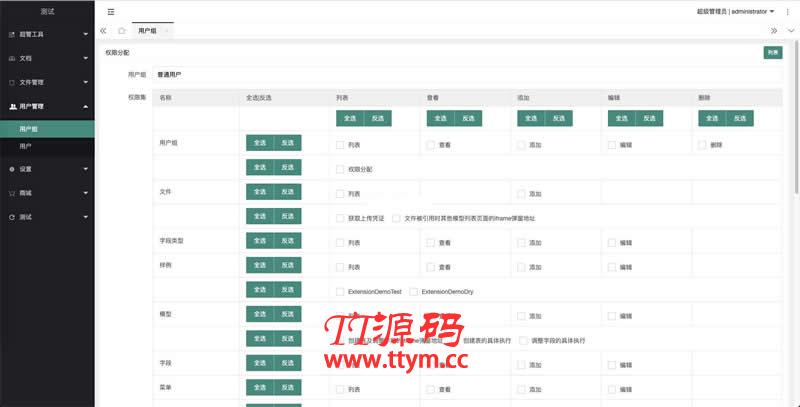Image resolution: width=800 pixels, height=407 pixels.
Task: Click the 商城 cart icon
Action: 12,193
